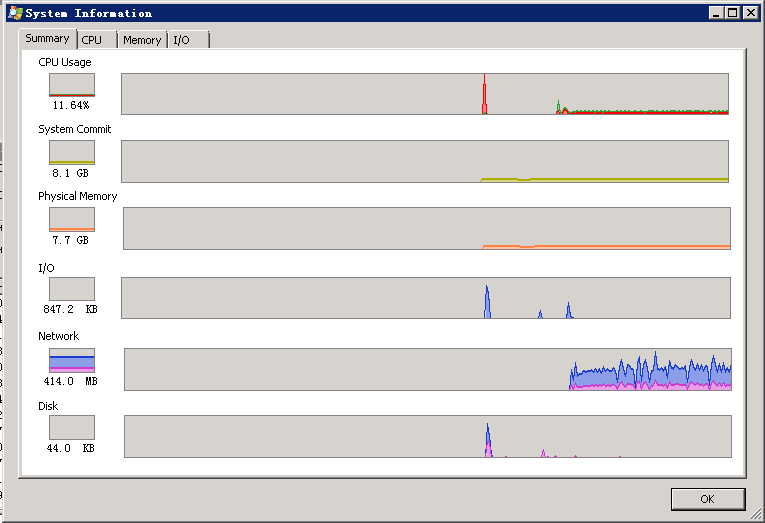This screenshot has width=765, height=523.
Task: Click the Network mini gauge
Action: click(x=72, y=361)
